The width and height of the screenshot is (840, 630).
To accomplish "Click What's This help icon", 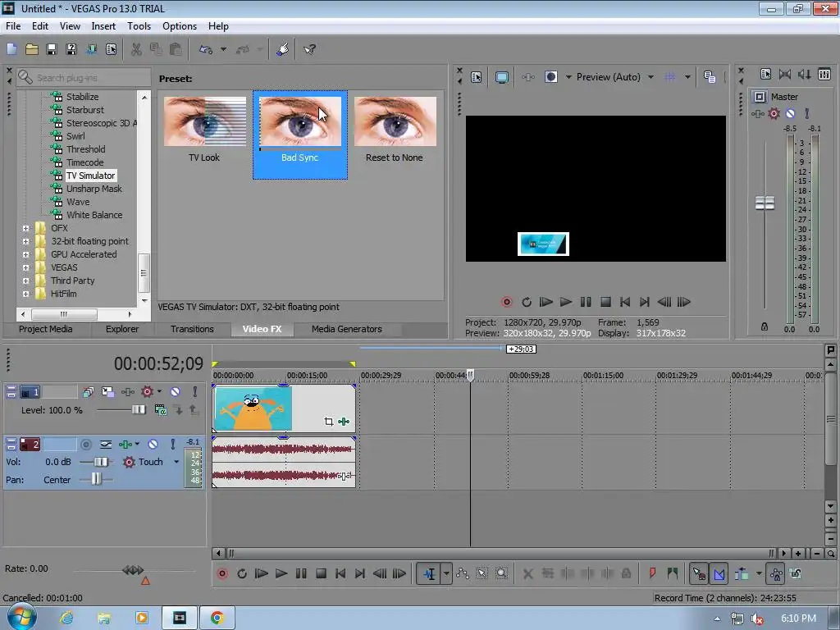I will (x=309, y=49).
